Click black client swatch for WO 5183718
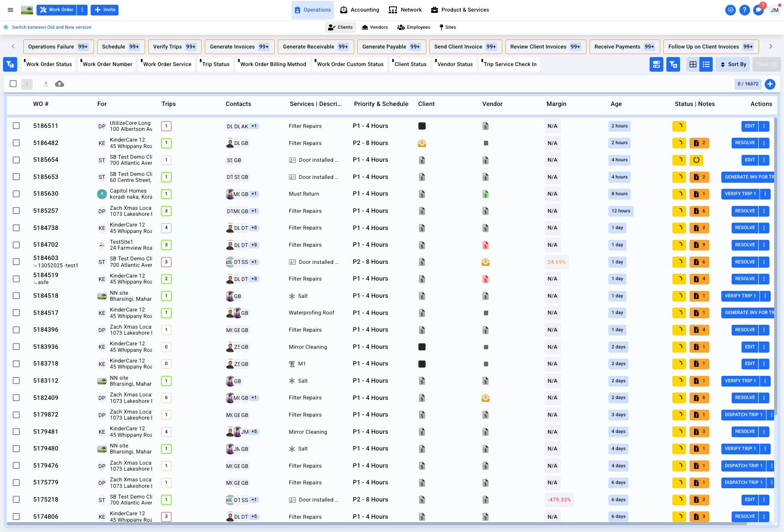Viewport: 784px width, 532px height. tap(422, 364)
